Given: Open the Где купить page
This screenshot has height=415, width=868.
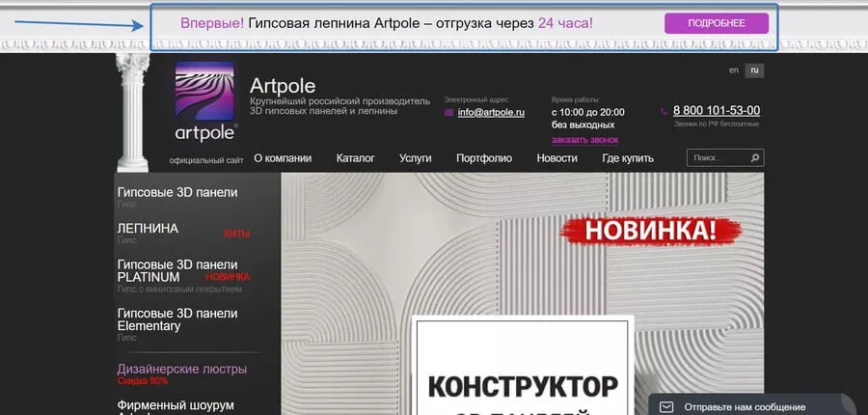Looking at the screenshot, I should [x=628, y=158].
